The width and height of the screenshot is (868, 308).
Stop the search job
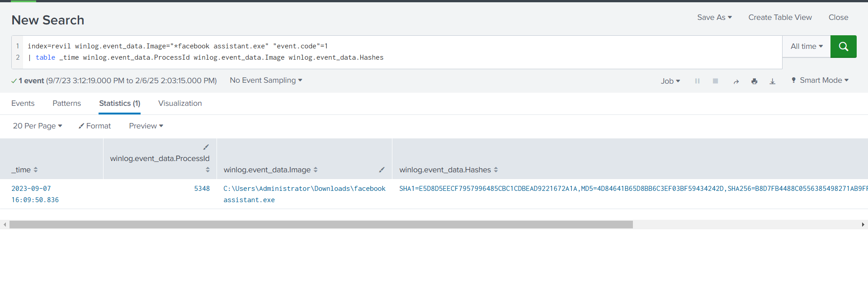[x=715, y=81]
